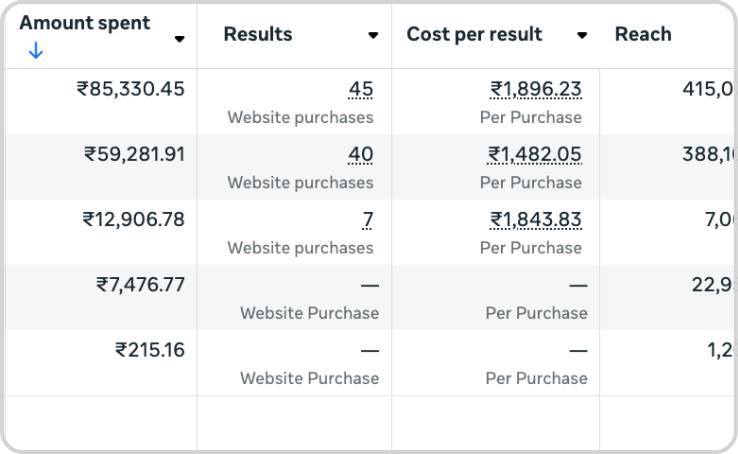Click the ₹7,476.77 amount spent cell
738x454 pixels.
(140, 284)
